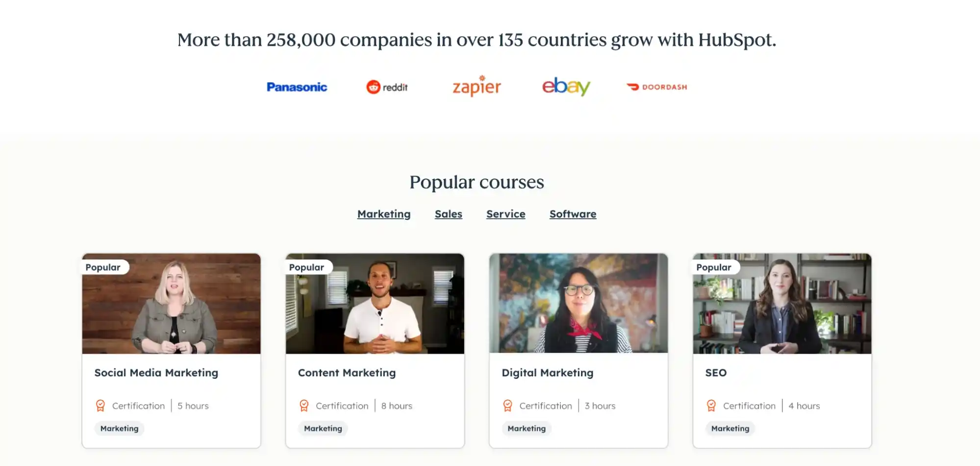
Task: Switch to the Marketing courses tab
Action: (384, 214)
